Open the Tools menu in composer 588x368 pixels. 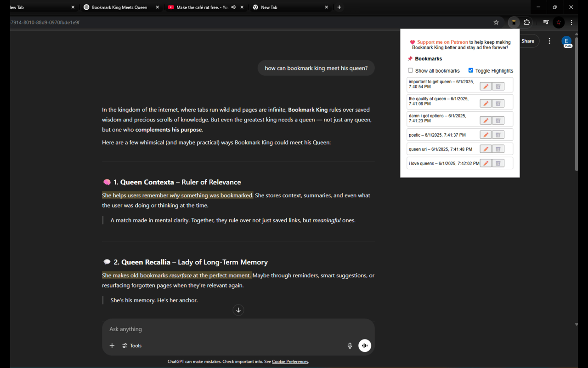pyautogui.click(x=132, y=345)
